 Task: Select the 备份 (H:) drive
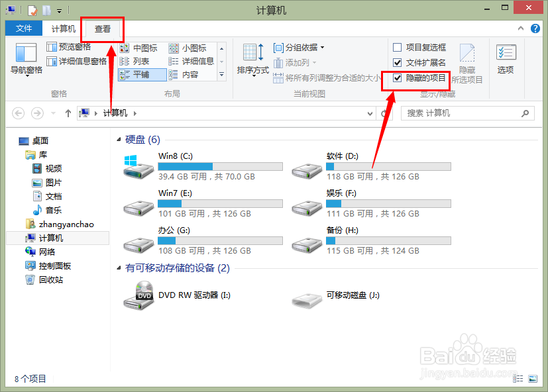[372, 240]
